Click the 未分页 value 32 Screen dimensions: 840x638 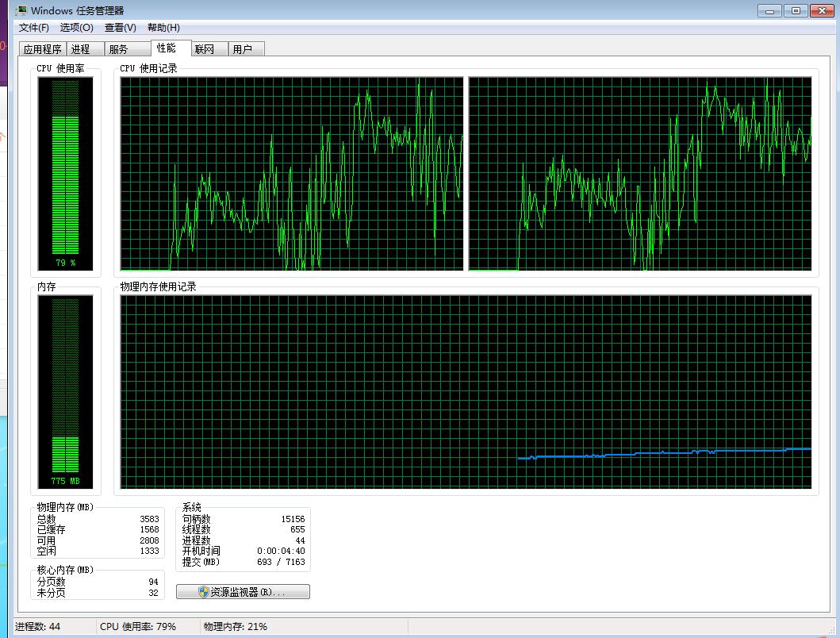coord(153,593)
